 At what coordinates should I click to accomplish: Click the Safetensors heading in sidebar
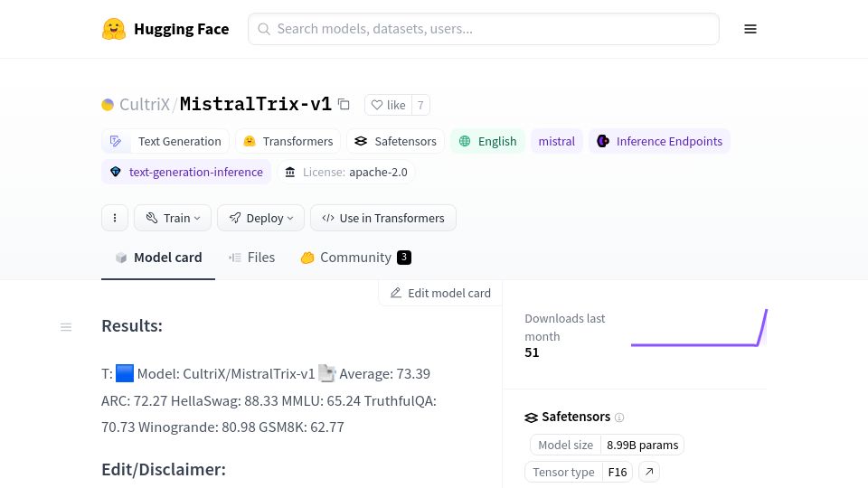576,417
